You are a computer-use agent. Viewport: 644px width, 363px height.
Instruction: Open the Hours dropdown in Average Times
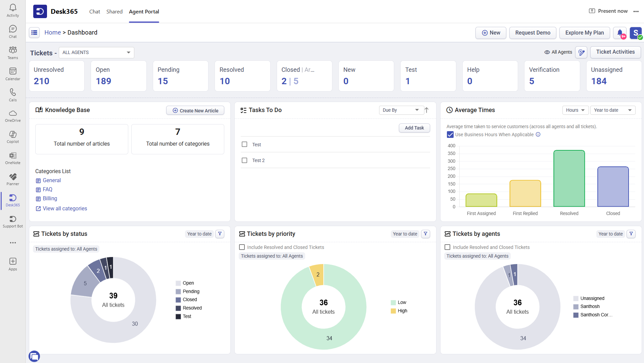[x=575, y=110]
